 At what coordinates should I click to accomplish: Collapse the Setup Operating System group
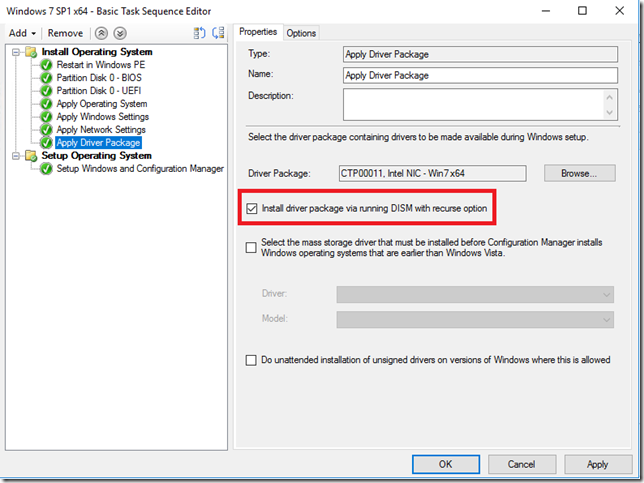pyautogui.click(x=16, y=156)
